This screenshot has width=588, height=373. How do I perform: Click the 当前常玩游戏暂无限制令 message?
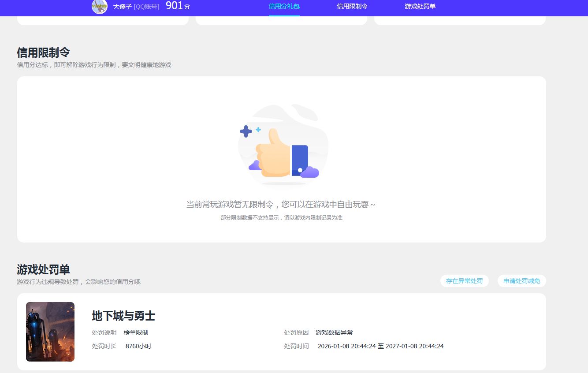(281, 205)
